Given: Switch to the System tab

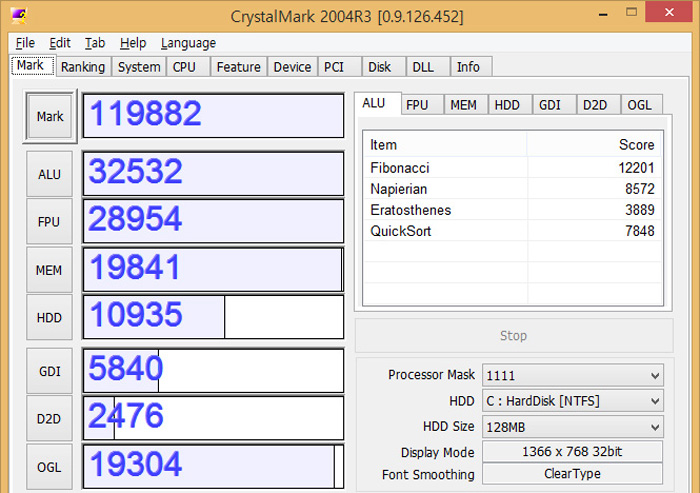Looking at the screenshot, I should click(139, 67).
